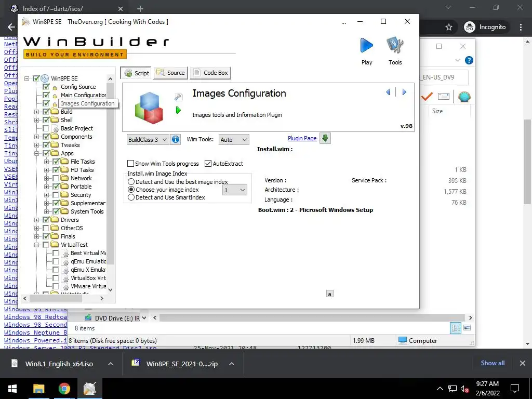This screenshot has height=399, width=532.
Task: Click the Build folder icon
Action: tap(55, 112)
